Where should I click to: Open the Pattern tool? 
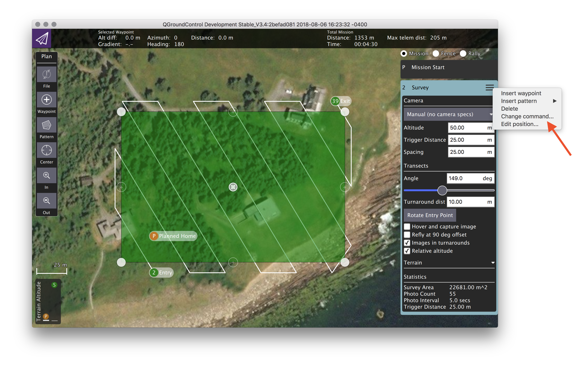(x=46, y=125)
